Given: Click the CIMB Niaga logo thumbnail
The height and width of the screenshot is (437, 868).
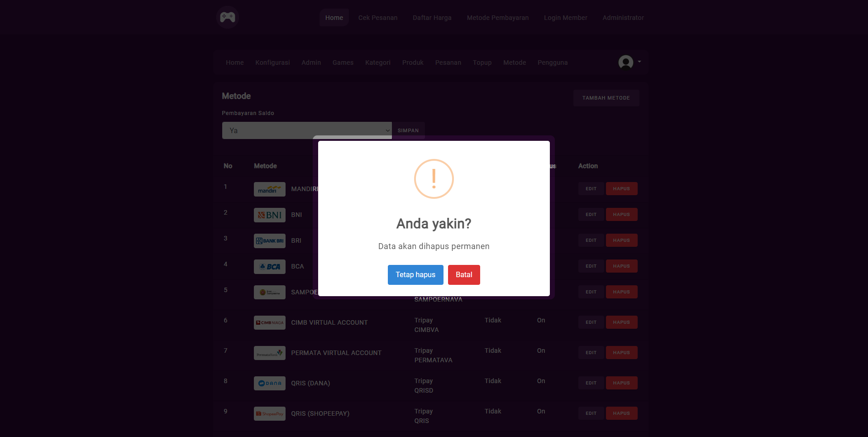Looking at the screenshot, I should 270,323.
